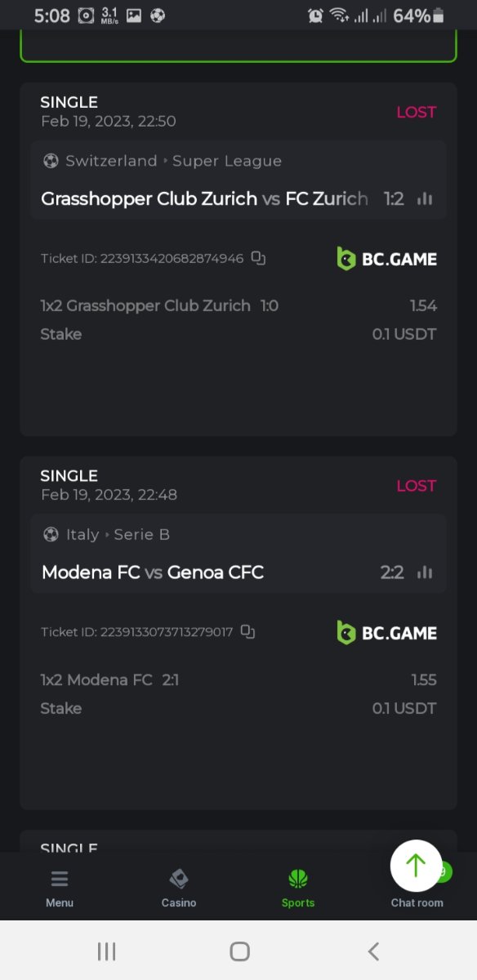
Task: Copy the Modena FC ticket ID
Action: point(248,632)
